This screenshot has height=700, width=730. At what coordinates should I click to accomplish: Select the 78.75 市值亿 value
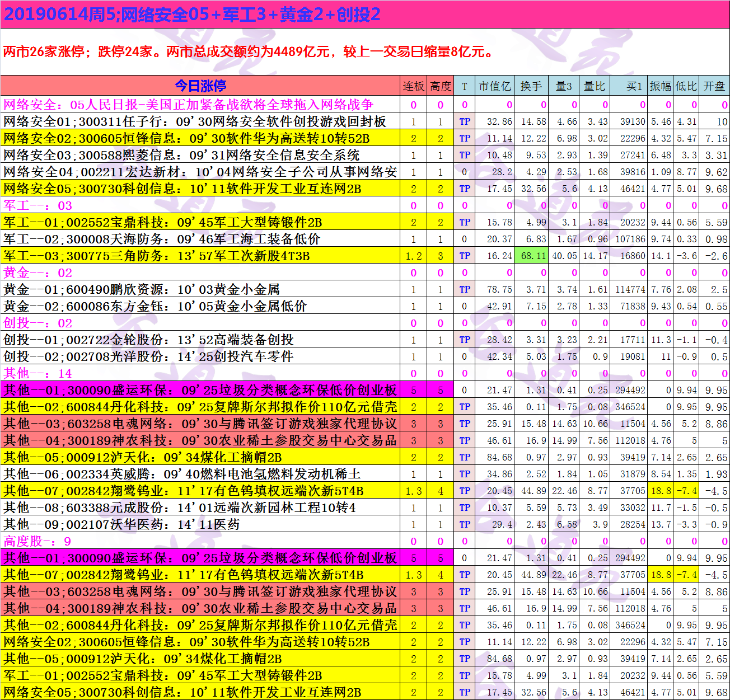click(x=499, y=289)
